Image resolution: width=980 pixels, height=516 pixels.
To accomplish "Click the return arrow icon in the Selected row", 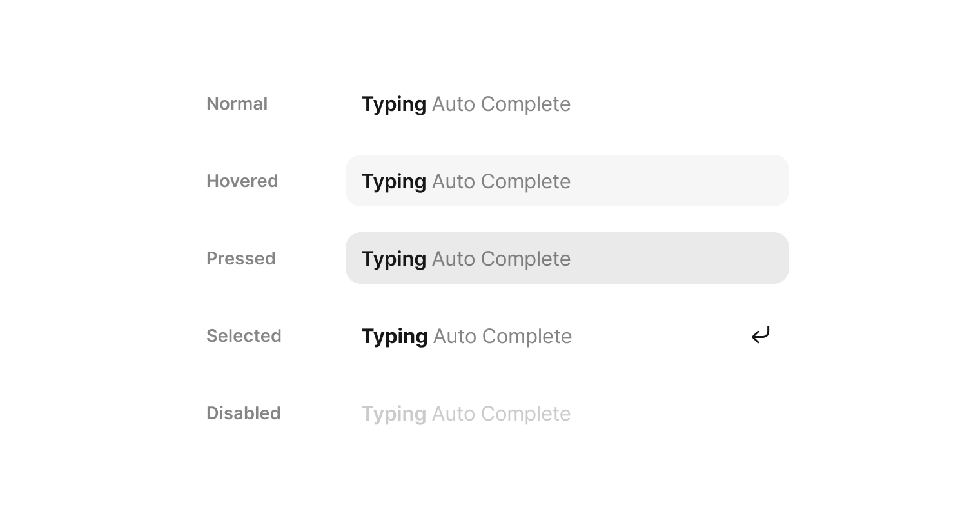I will [761, 335].
